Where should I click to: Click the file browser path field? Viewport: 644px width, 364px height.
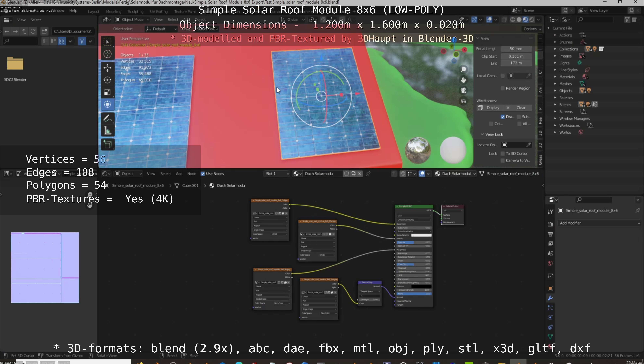[73, 31]
